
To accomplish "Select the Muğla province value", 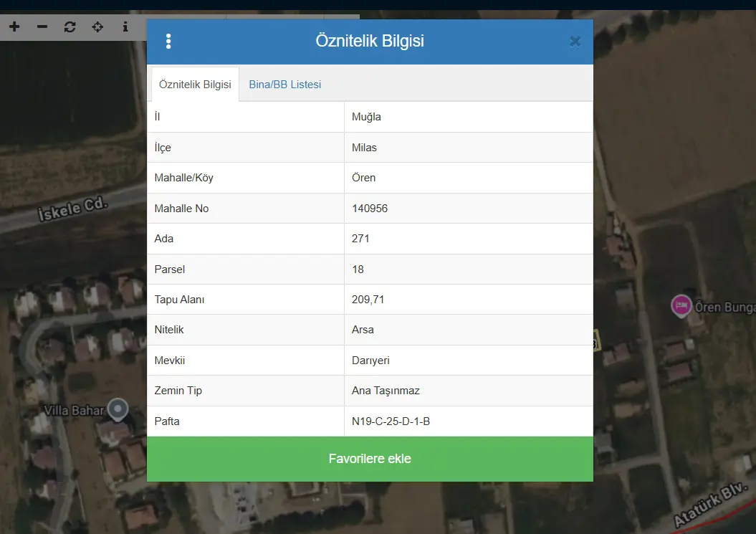I will click(x=366, y=117).
